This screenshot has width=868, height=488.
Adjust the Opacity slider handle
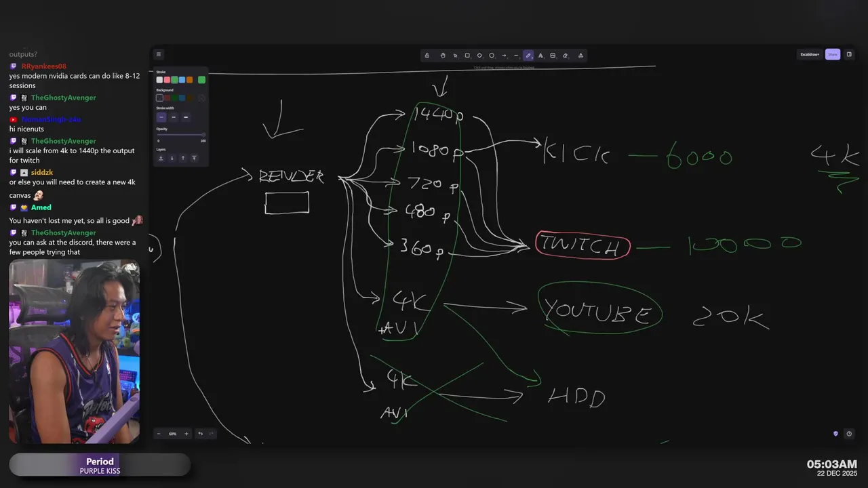(x=203, y=134)
